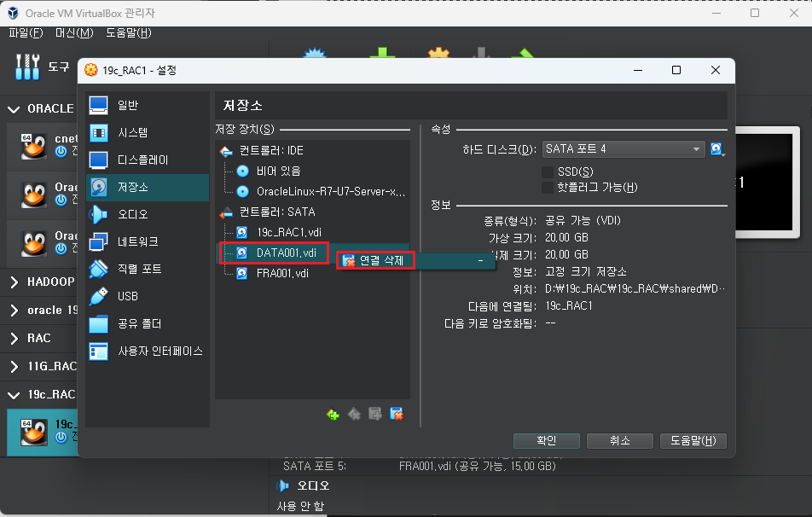Open the 네트워크 (Network) settings category
Viewport: 812px width, 517px height.
tap(148, 242)
